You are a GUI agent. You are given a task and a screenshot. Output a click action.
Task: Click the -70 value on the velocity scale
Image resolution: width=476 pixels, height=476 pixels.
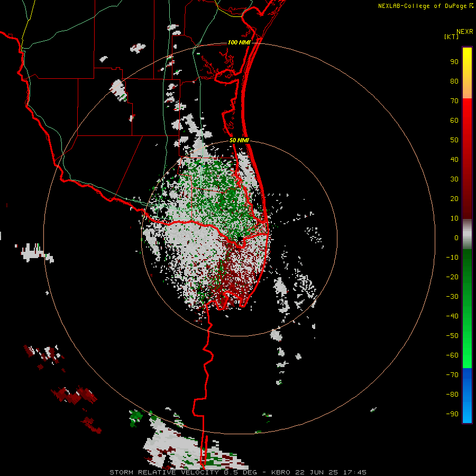coord(452,375)
